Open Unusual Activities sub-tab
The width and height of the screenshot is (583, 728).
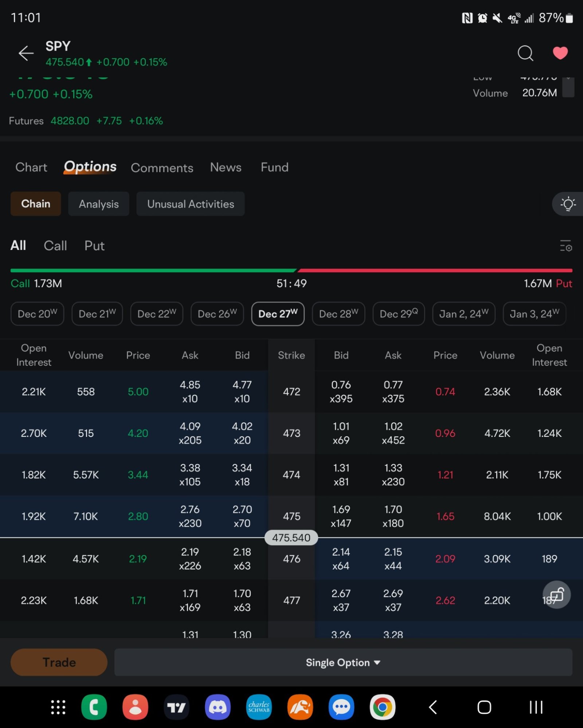pyautogui.click(x=191, y=204)
